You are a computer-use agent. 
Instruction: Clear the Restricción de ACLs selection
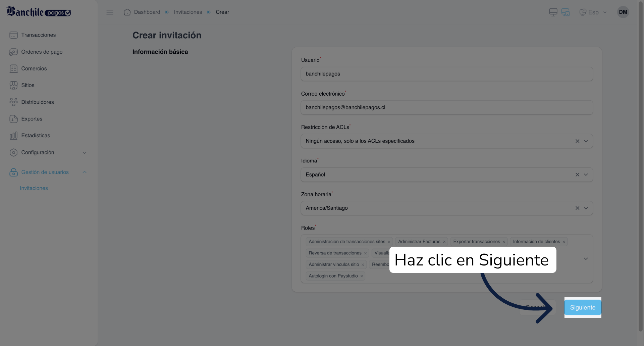577,141
